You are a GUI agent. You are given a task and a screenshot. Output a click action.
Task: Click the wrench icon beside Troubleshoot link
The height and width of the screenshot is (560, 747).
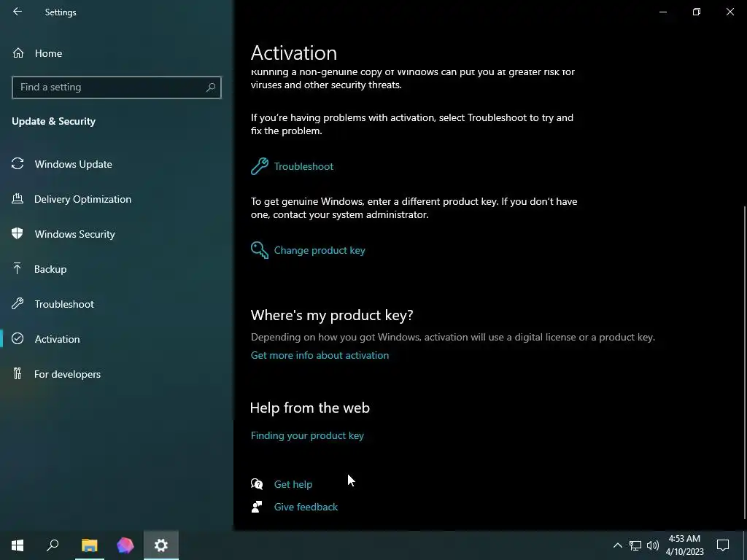(x=260, y=167)
